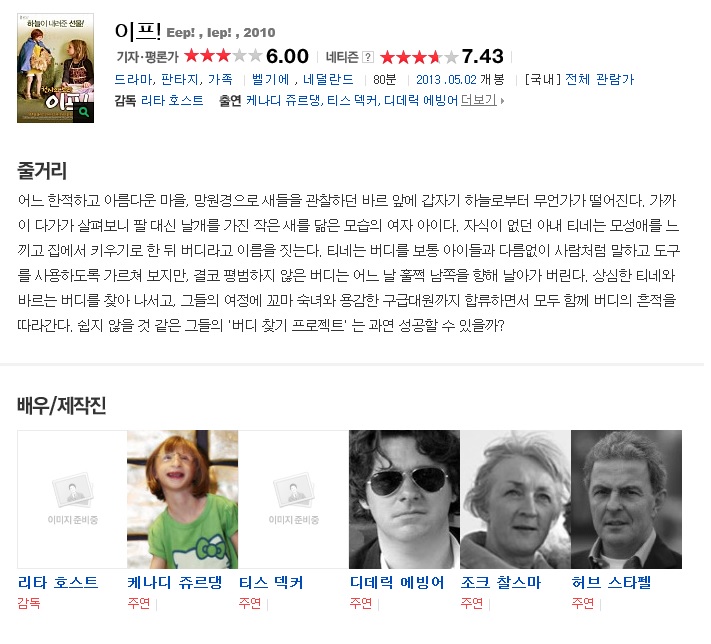
Task: Open 케나디 쥬르댕 actor photo
Action: (x=182, y=499)
